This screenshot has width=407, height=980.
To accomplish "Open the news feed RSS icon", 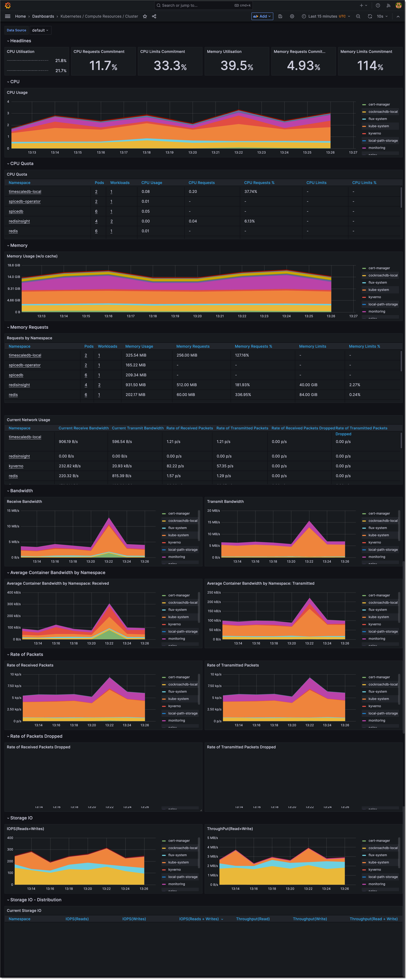I will [388, 5].
